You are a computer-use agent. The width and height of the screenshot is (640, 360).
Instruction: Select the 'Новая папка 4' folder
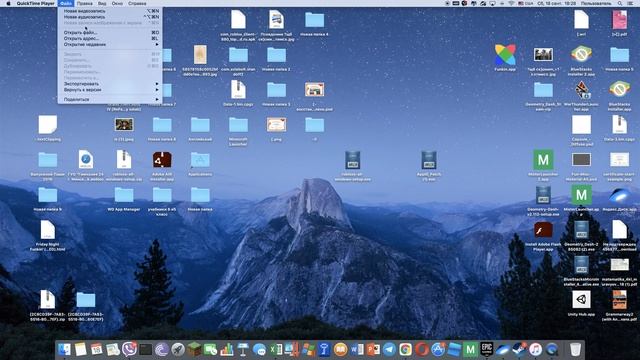(315, 20)
